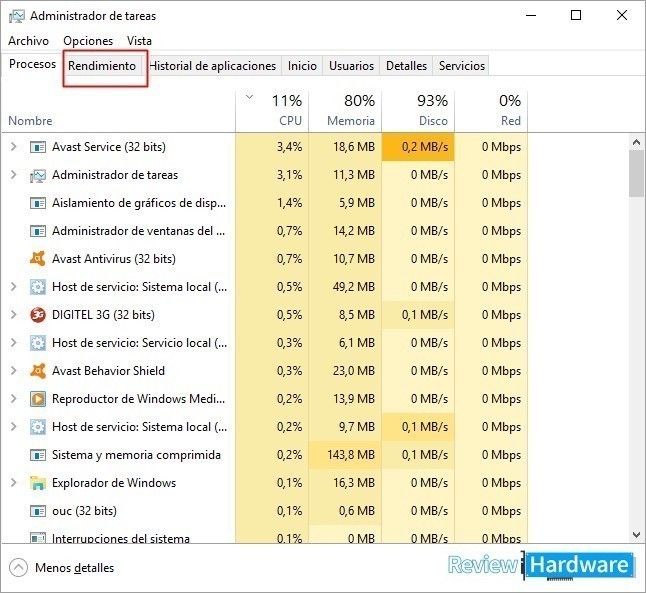The image size is (646, 593).
Task: Click the Host de servicio: Servicio local gear icon
Action: click(x=38, y=343)
